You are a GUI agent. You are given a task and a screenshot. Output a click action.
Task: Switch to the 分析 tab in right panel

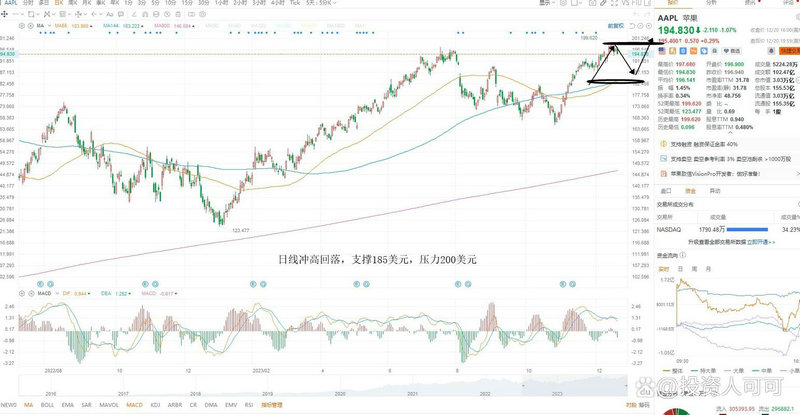(x=711, y=3)
